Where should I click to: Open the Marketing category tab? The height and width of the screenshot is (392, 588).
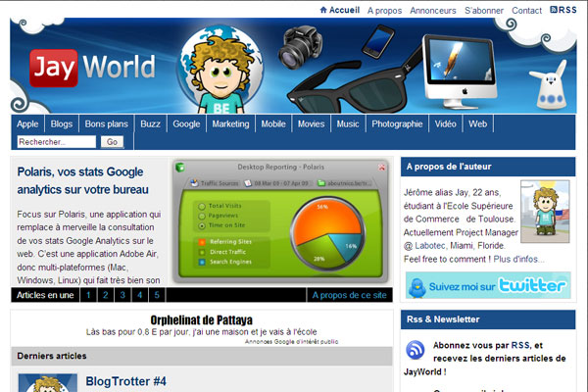point(230,123)
